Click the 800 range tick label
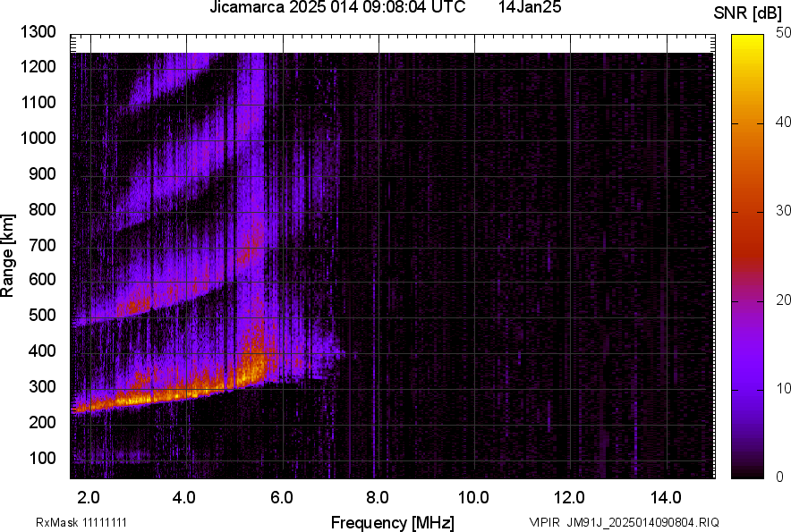Viewport: 791px width, 532px height. pyautogui.click(x=42, y=209)
